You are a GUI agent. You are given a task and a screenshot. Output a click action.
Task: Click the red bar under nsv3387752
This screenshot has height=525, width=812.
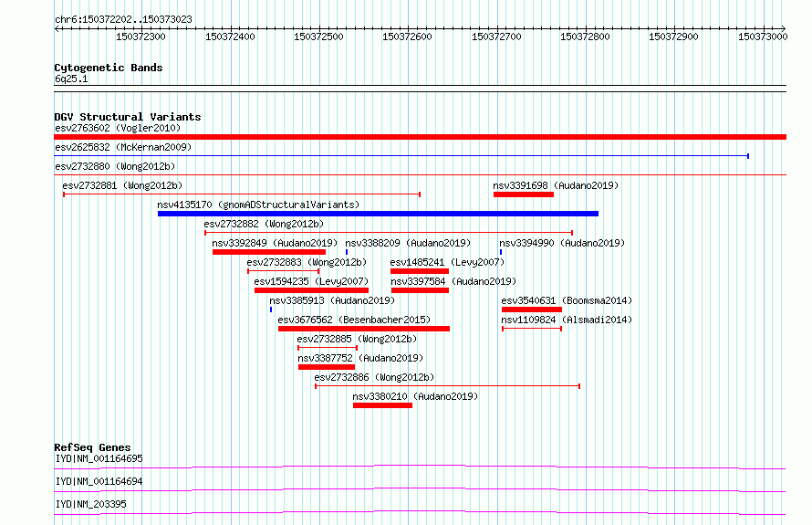click(327, 367)
